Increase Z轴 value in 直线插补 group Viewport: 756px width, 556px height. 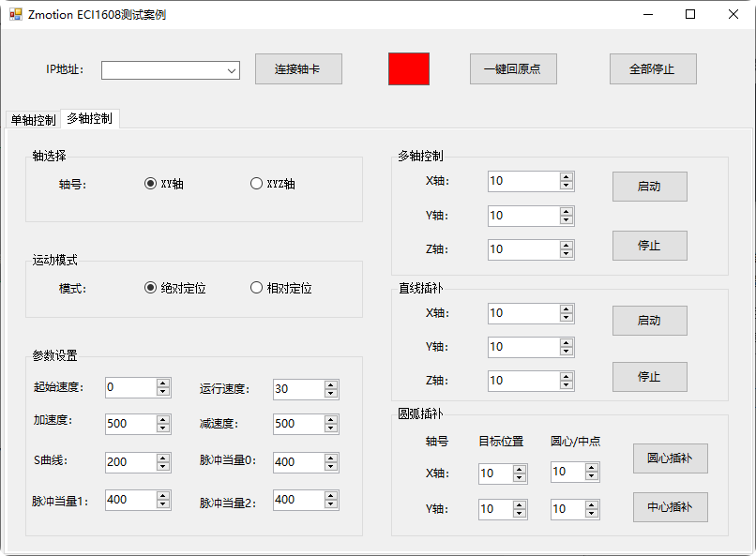[x=567, y=377]
